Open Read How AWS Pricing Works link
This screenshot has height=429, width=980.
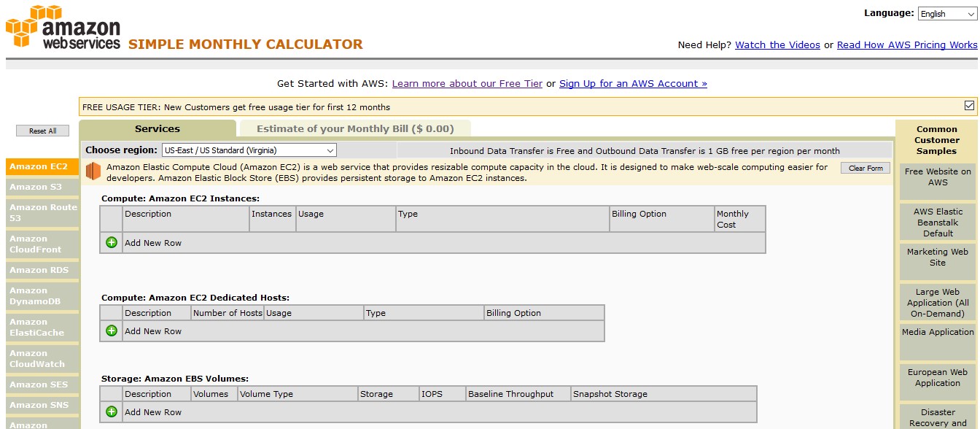[907, 45]
